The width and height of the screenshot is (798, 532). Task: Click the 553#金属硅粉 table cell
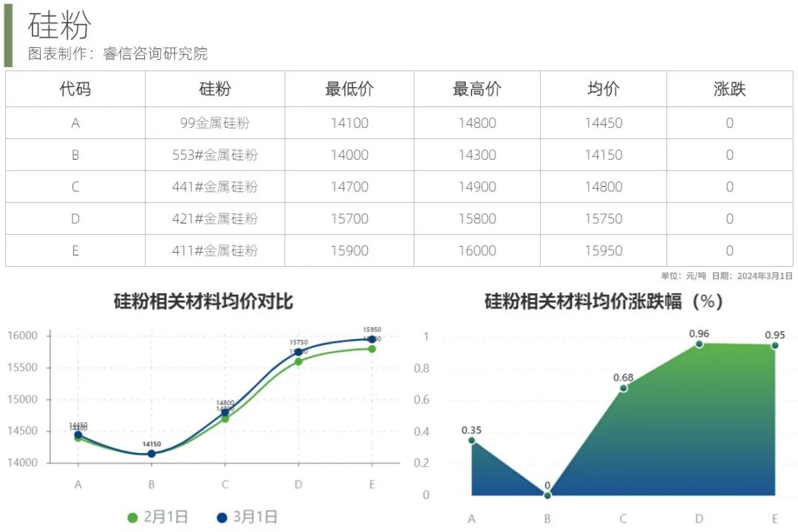pos(215,155)
